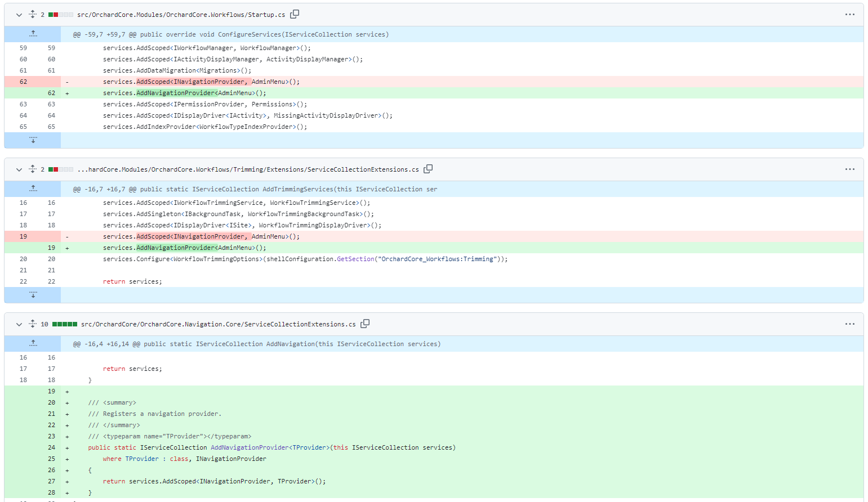Expand lines below the Startup.cs hunk
The width and height of the screenshot is (868, 502).
pos(33,140)
